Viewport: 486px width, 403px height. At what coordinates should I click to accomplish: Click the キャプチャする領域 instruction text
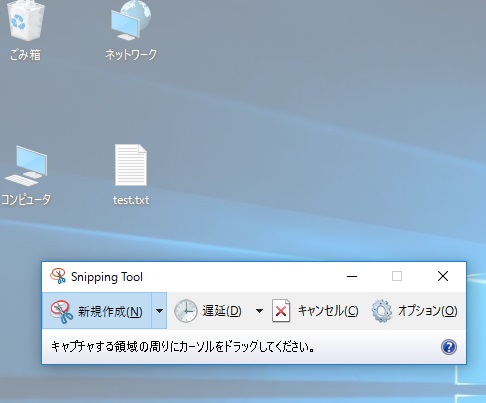click(x=183, y=347)
